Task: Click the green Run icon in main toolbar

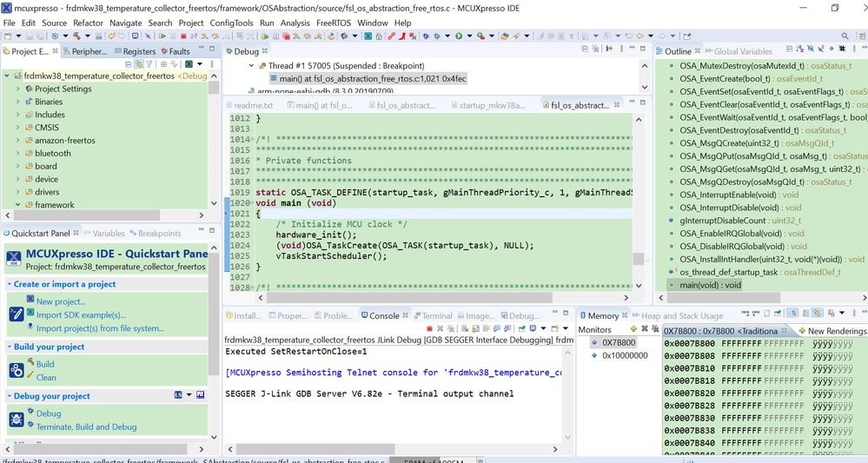Action: (x=459, y=36)
